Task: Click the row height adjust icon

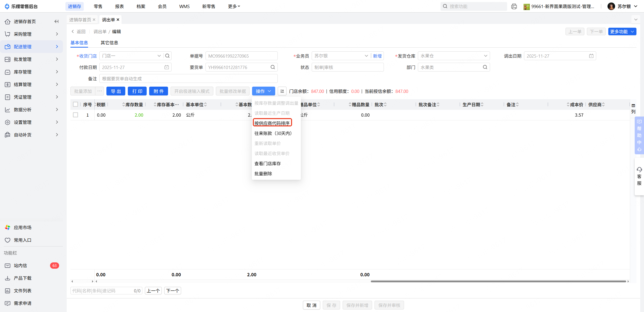Action: click(282, 91)
